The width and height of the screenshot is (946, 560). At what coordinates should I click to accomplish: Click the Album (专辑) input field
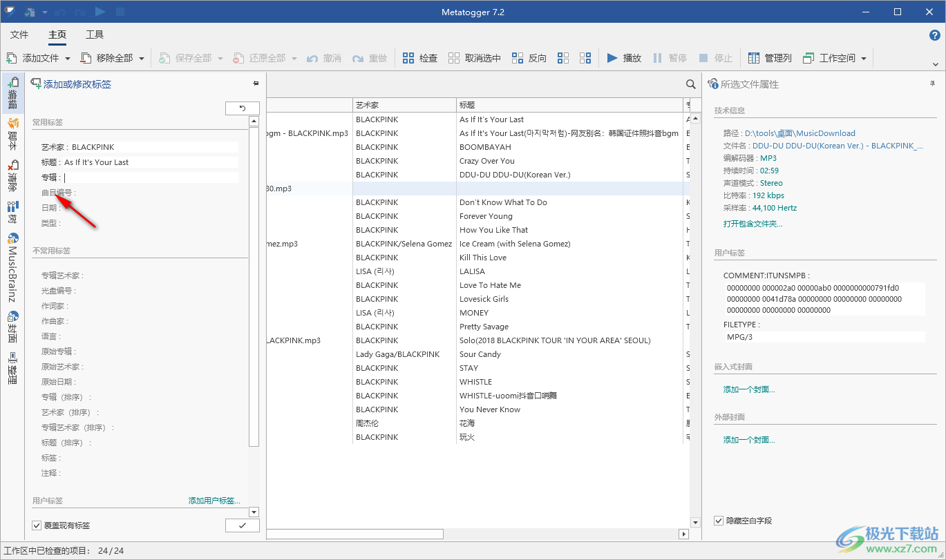point(151,177)
